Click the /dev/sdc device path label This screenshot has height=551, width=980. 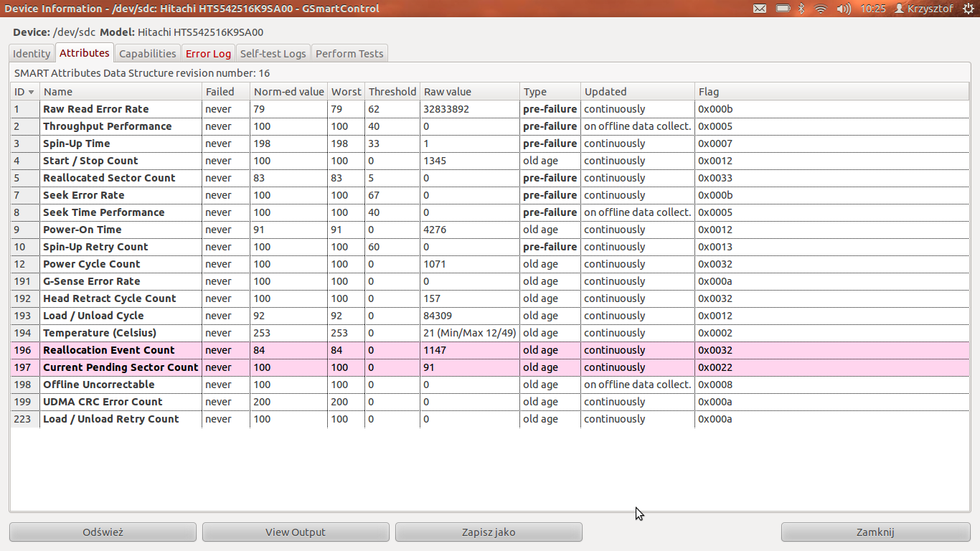75,32
